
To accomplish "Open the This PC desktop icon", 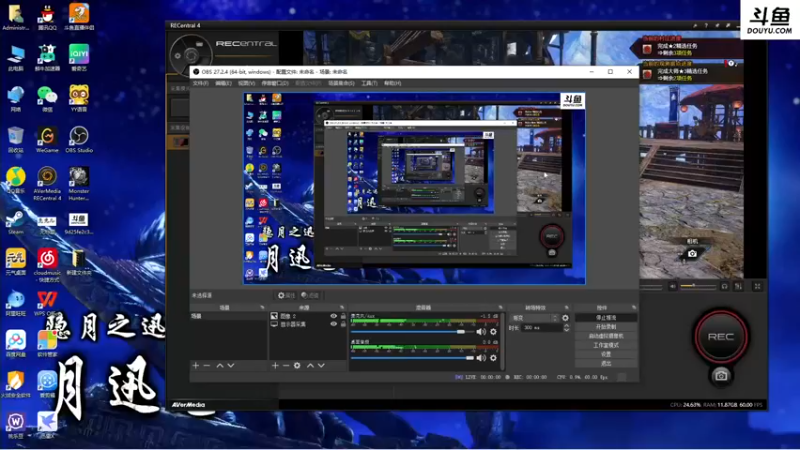I will (x=15, y=58).
